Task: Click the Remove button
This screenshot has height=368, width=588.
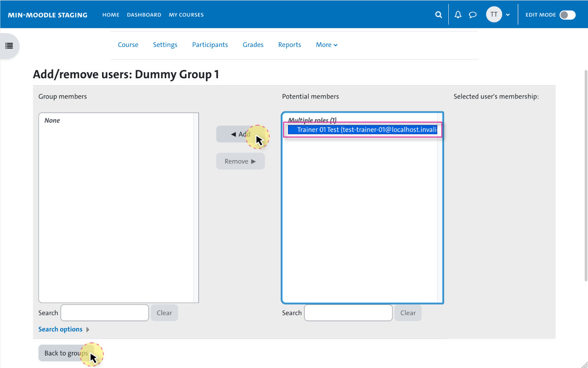Action: point(241,161)
